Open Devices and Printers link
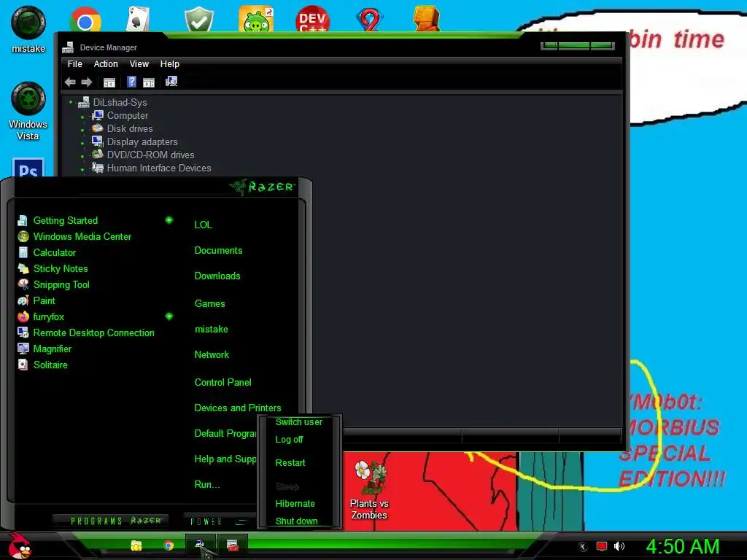747x560 pixels. point(238,408)
